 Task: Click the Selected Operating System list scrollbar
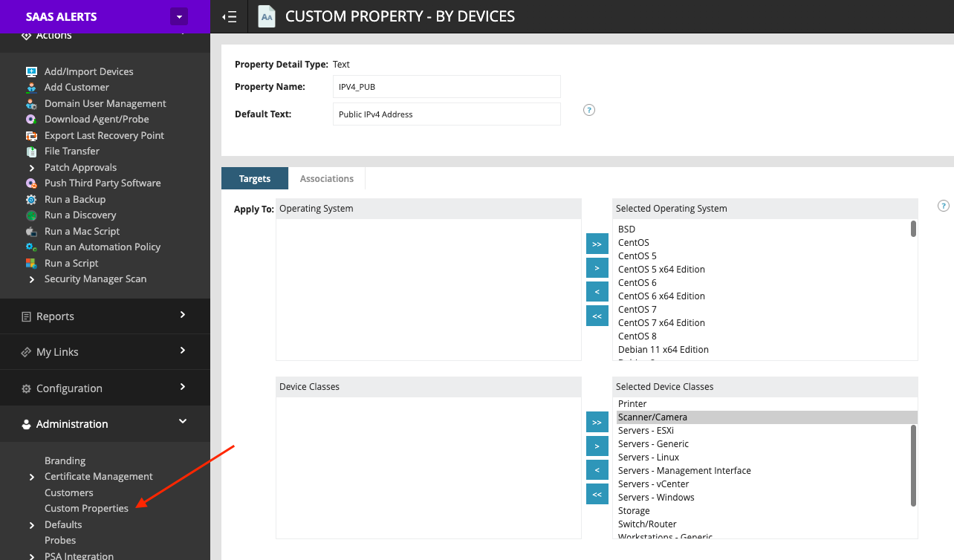click(x=913, y=229)
